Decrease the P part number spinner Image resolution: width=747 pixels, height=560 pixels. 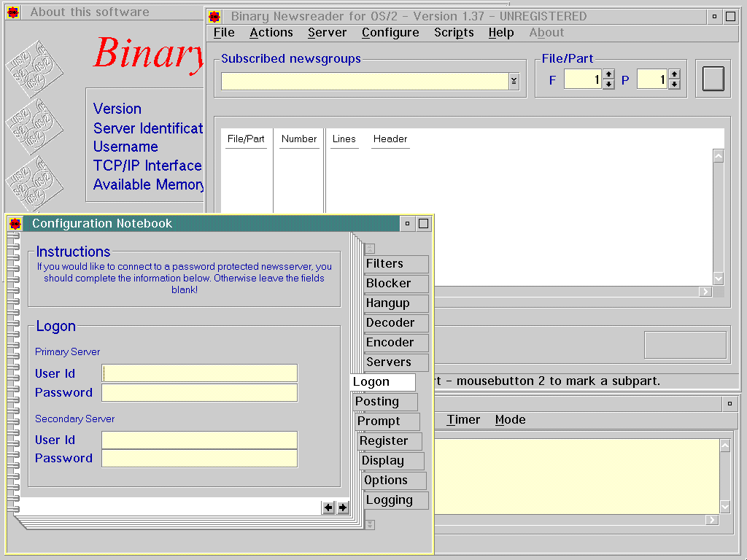[674, 85]
